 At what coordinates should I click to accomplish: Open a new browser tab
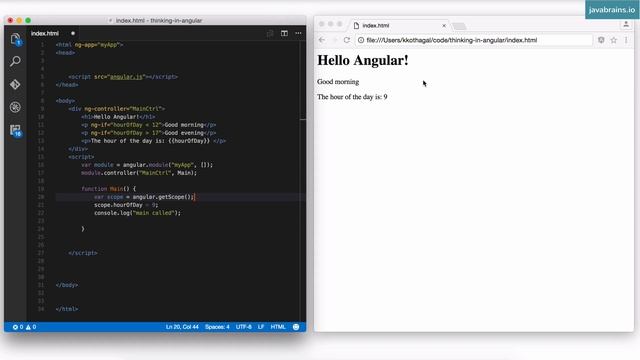click(x=459, y=26)
